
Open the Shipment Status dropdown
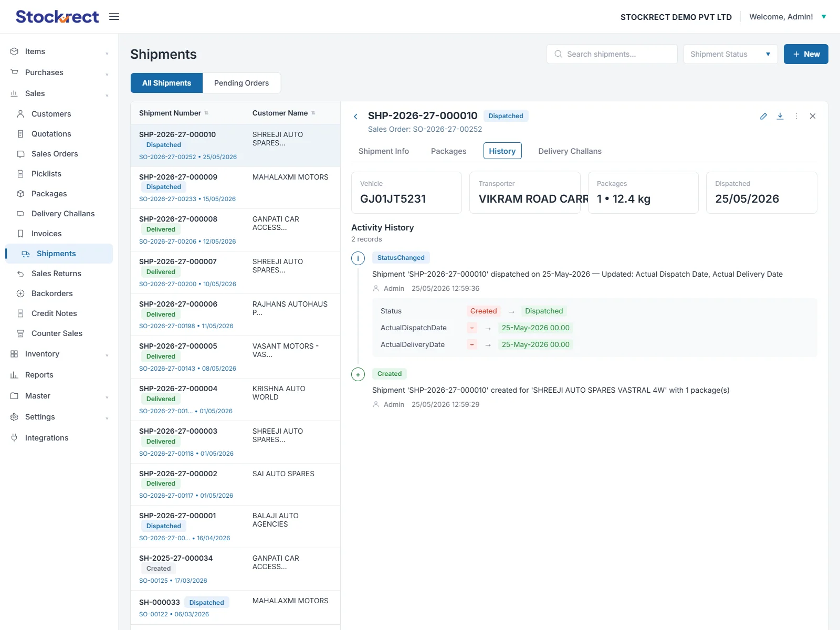[x=731, y=54]
